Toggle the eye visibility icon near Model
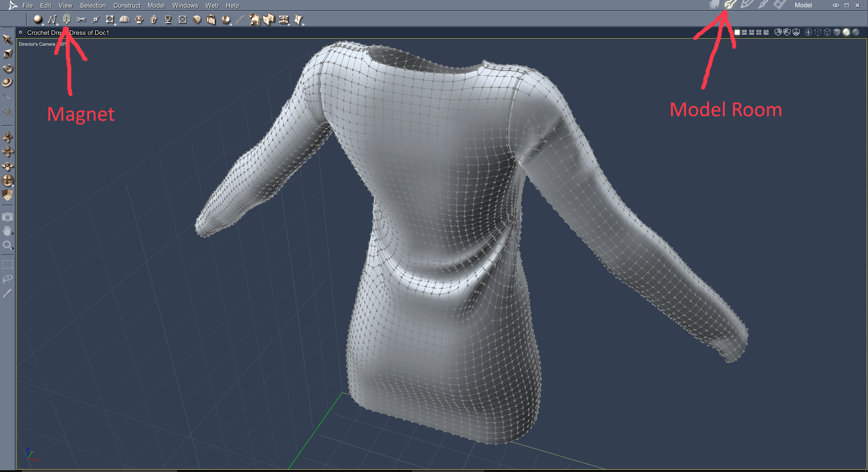Screen dimensions: 868x472 coord(836,5)
